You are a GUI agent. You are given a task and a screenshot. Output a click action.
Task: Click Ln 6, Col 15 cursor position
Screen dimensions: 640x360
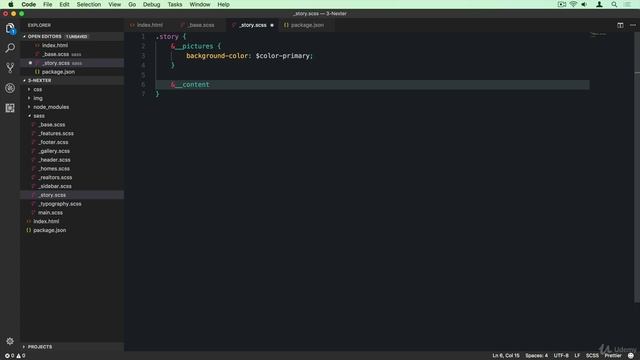506,356
